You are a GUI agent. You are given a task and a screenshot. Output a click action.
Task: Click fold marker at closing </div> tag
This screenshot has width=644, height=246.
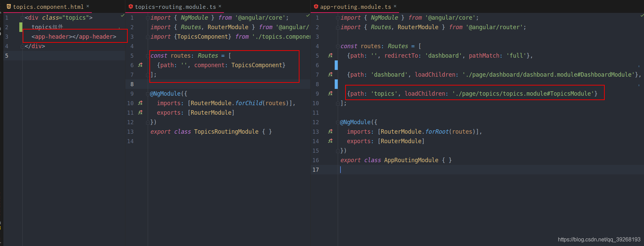coord(22,46)
